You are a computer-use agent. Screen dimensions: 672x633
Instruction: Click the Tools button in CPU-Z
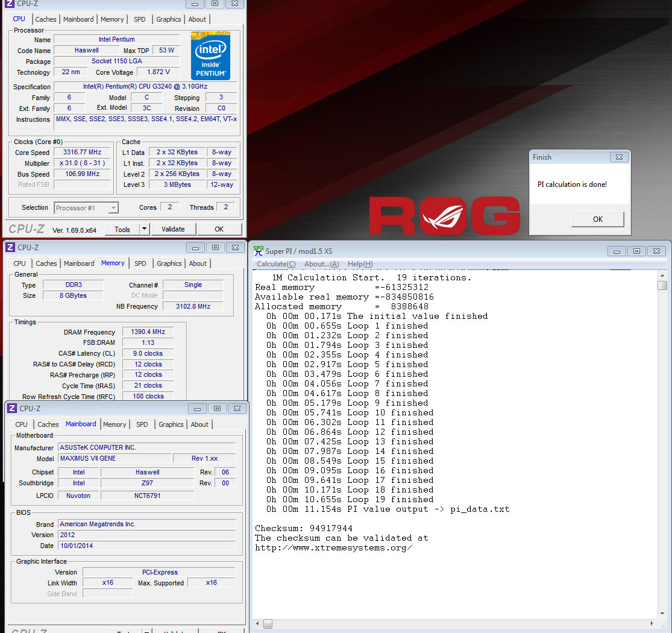[x=122, y=229]
